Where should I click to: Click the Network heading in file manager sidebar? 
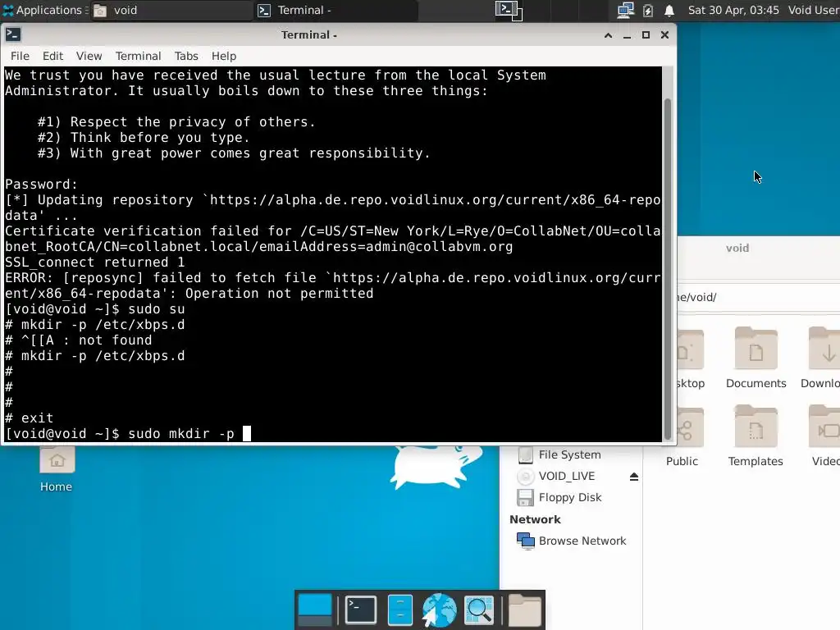click(535, 519)
